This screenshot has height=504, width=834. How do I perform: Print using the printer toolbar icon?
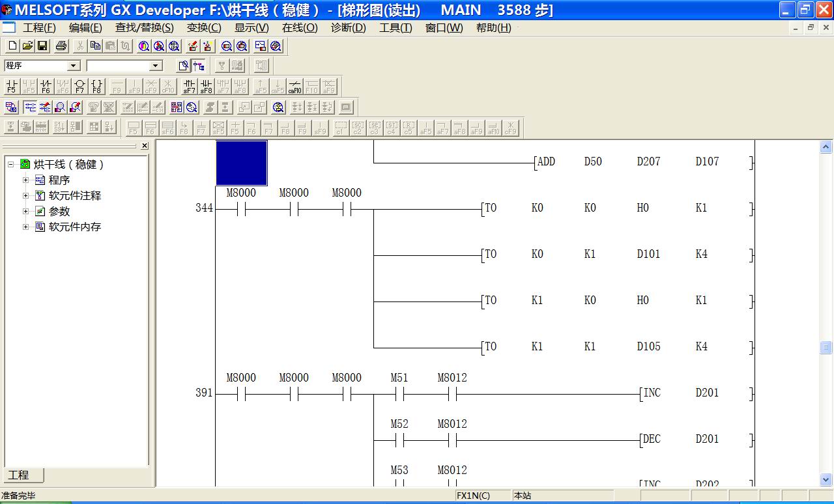61,46
